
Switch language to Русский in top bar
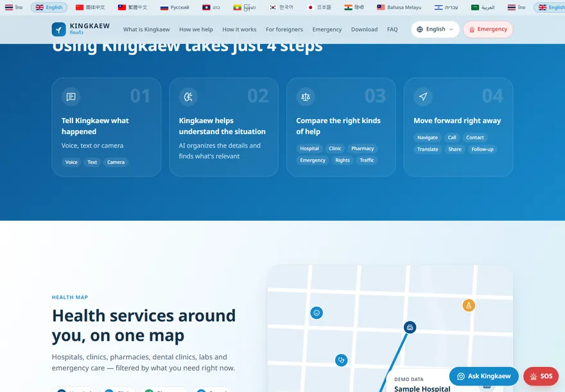(175, 7)
